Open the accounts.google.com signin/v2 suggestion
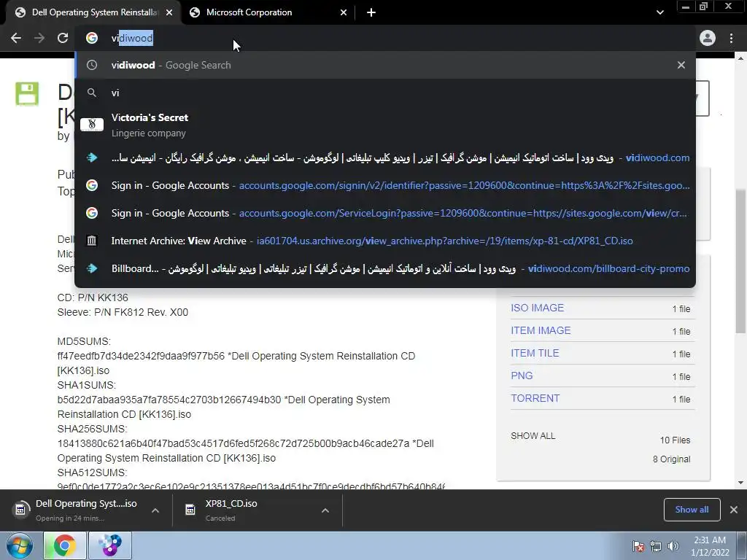747x560 pixels. (385, 185)
